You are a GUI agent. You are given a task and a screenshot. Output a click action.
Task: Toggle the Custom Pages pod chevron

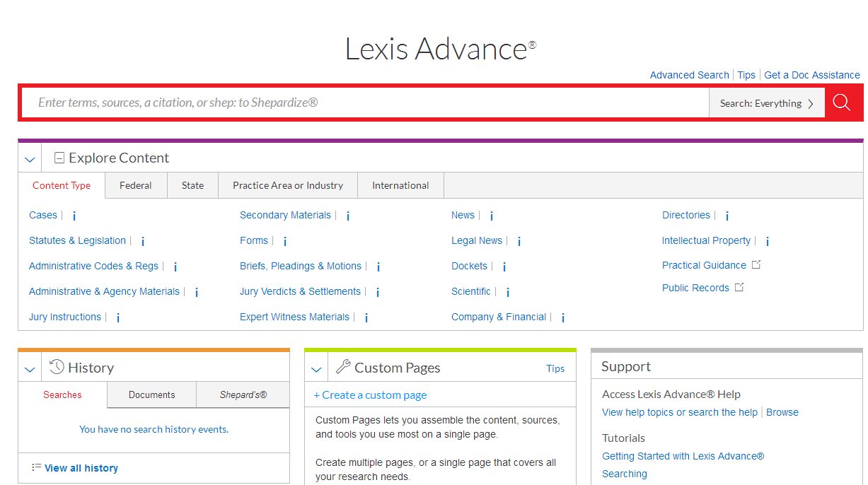coord(316,369)
